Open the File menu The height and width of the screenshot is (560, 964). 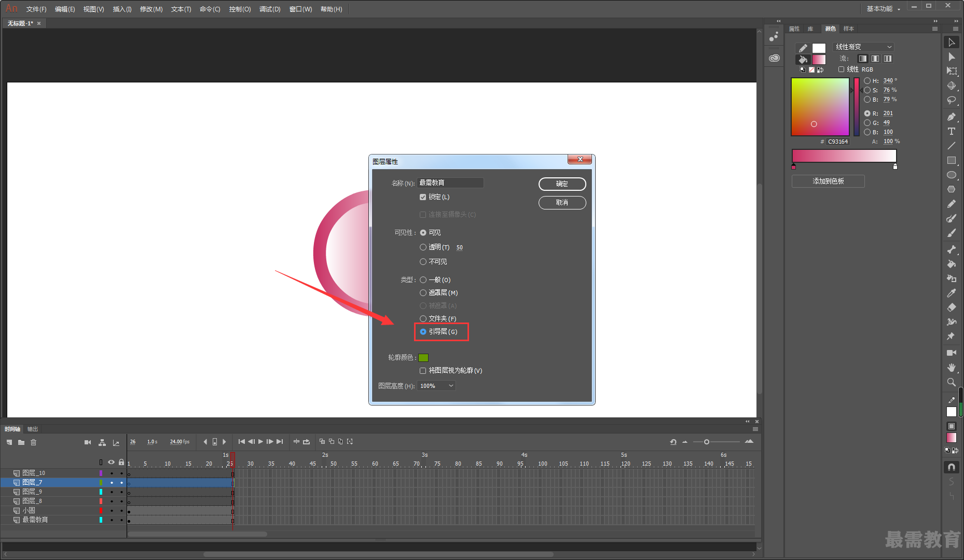click(x=36, y=9)
